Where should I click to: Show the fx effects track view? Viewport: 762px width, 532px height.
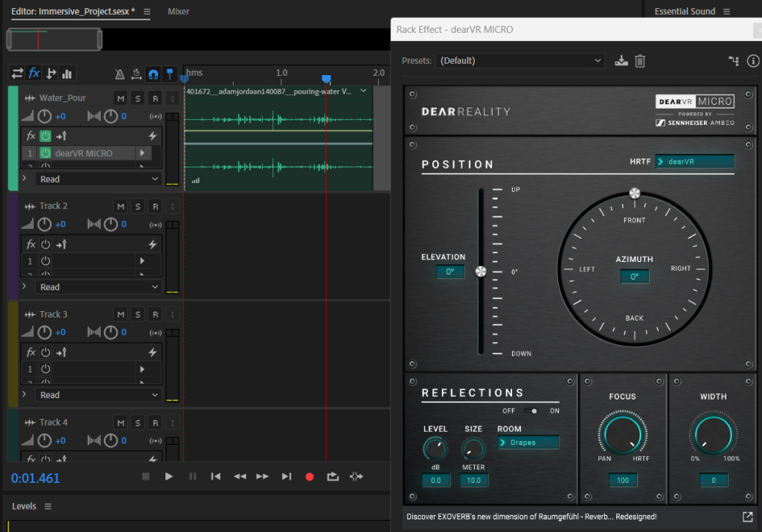pos(34,74)
